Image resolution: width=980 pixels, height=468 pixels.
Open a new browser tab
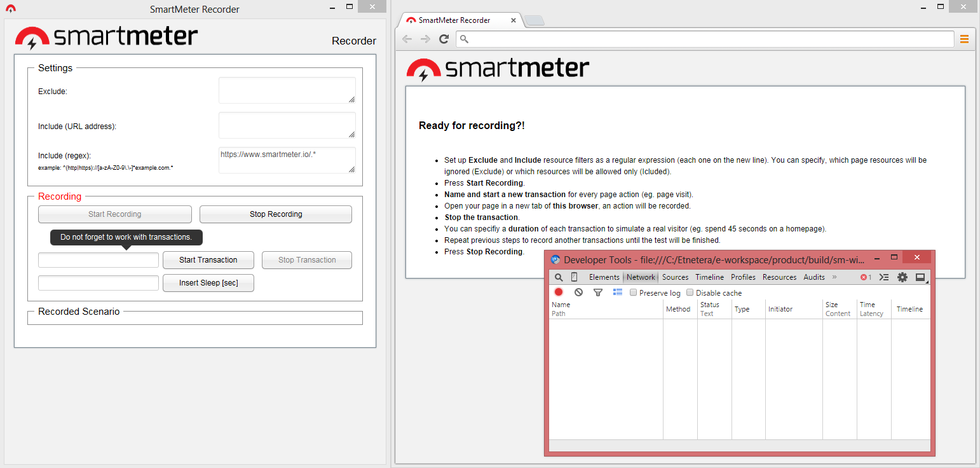pyautogui.click(x=534, y=21)
